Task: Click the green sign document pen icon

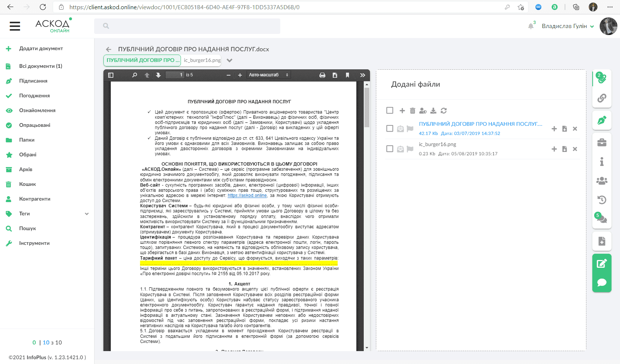Action: [x=602, y=120]
